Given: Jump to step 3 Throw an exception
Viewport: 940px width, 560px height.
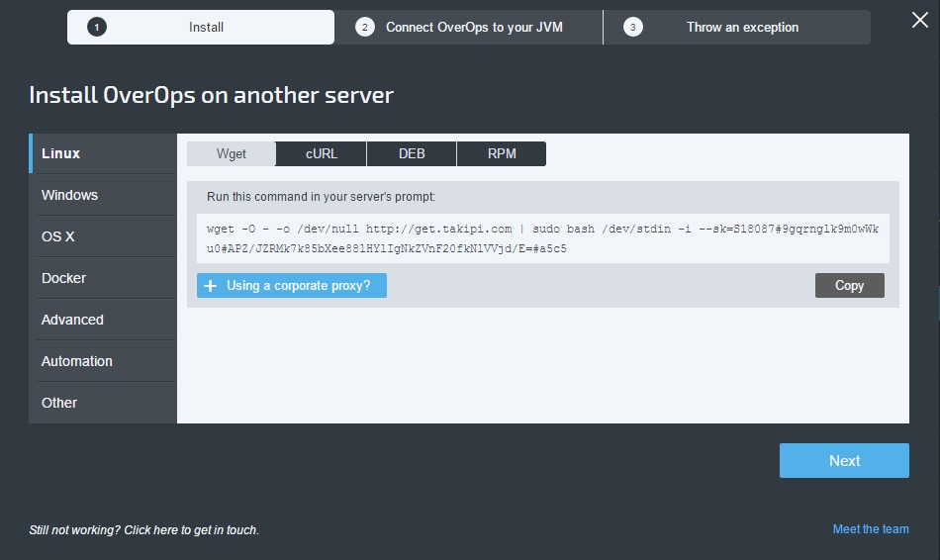Looking at the screenshot, I should tap(737, 27).
